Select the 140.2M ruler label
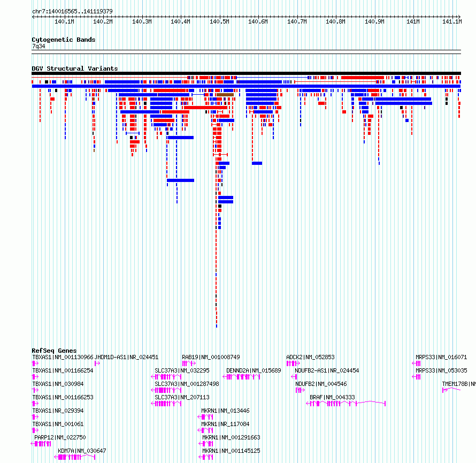476x463 pixels. [103, 21]
